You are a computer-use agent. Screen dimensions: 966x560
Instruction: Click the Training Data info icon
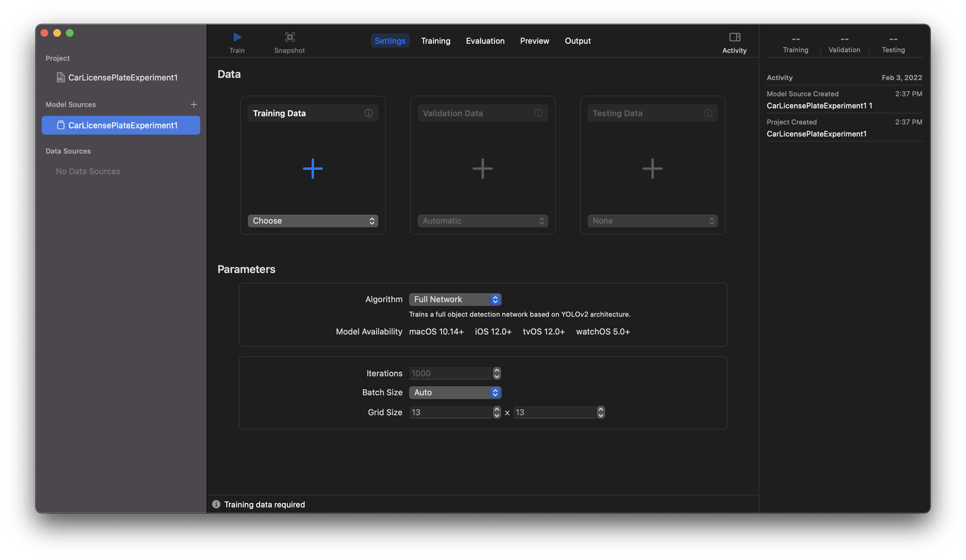click(368, 113)
